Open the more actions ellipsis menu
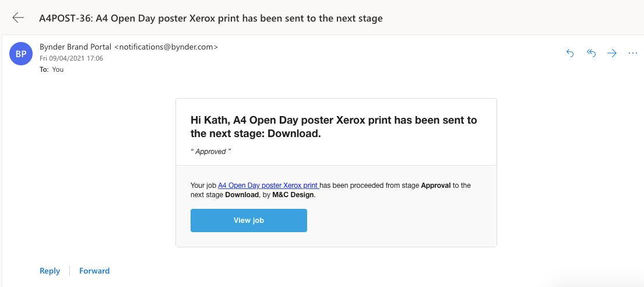The height and width of the screenshot is (287, 644). click(633, 53)
